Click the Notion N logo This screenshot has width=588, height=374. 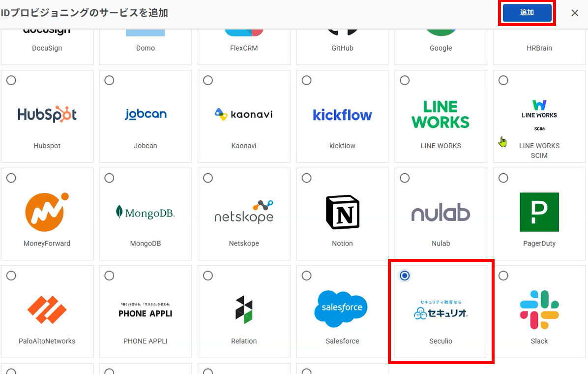coord(342,212)
